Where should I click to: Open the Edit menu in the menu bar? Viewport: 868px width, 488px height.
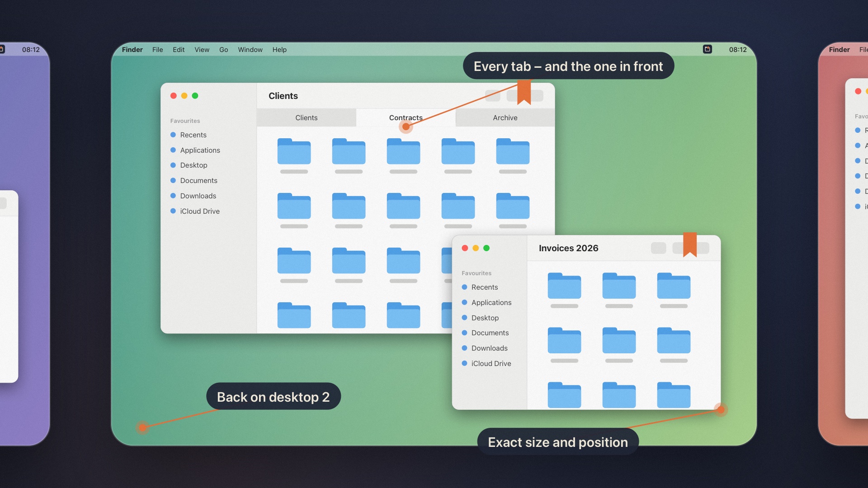click(x=179, y=50)
